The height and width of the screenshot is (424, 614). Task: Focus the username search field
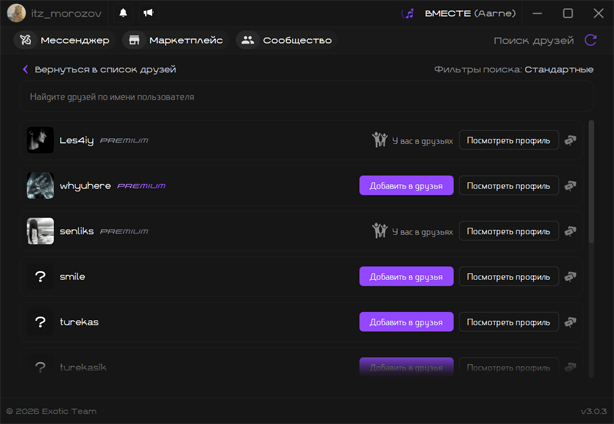(307, 97)
